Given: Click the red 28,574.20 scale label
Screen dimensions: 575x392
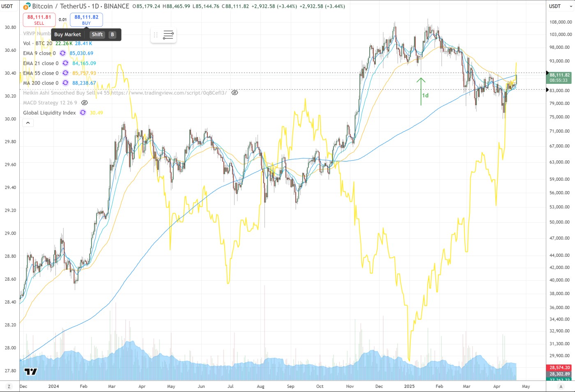Looking at the screenshot, I should pyautogui.click(x=559, y=367).
